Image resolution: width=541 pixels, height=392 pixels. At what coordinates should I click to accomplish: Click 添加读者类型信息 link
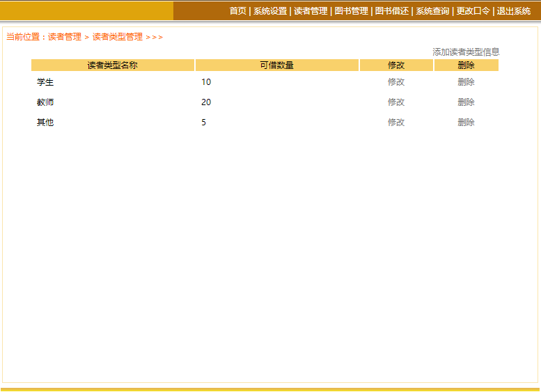[x=466, y=52]
